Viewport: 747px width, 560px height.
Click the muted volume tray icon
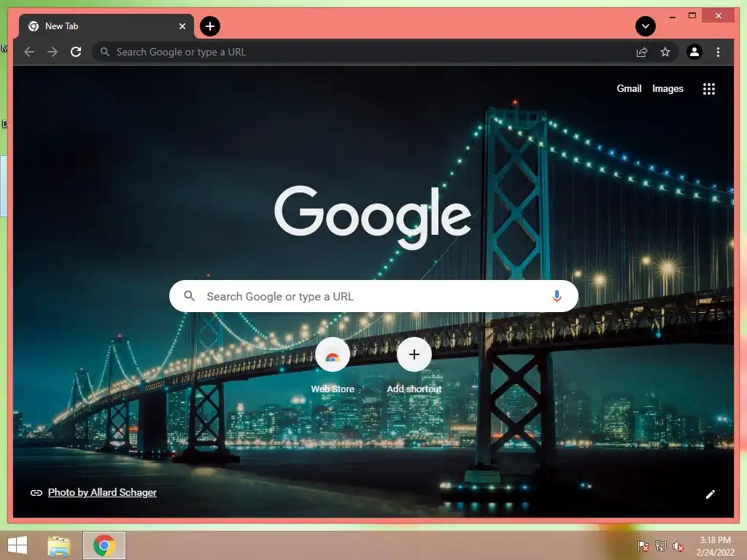click(678, 546)
